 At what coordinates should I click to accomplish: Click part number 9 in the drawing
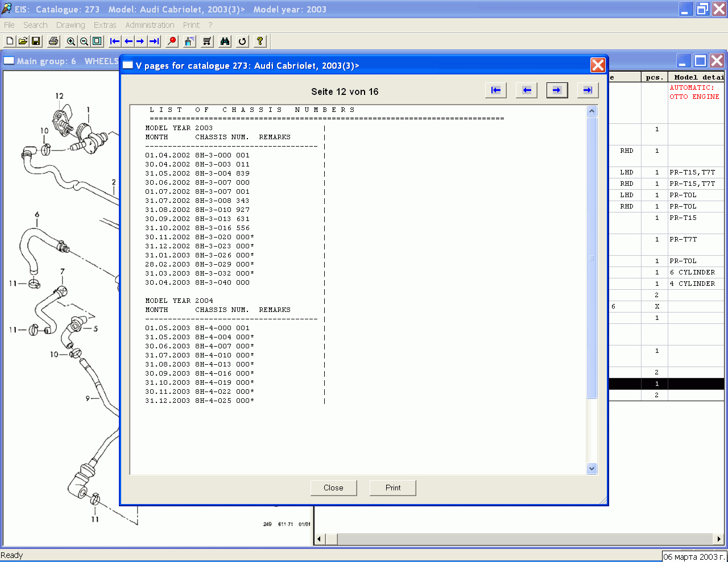click(x=88, y=398)
